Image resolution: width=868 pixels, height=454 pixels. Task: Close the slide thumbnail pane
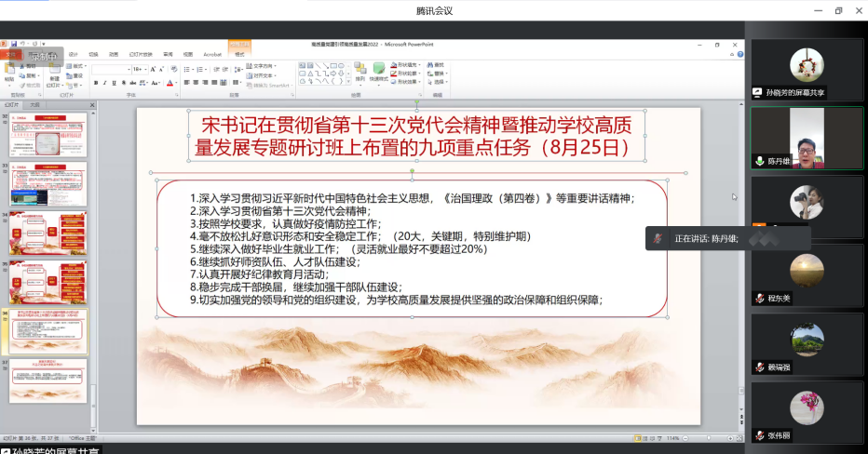[91, 105]
